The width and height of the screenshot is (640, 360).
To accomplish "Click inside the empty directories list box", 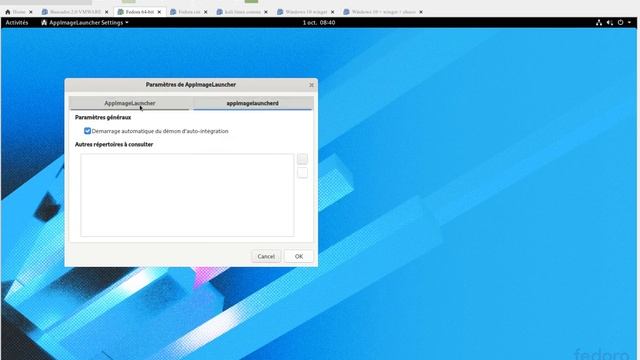I will [x=187, y=195].
